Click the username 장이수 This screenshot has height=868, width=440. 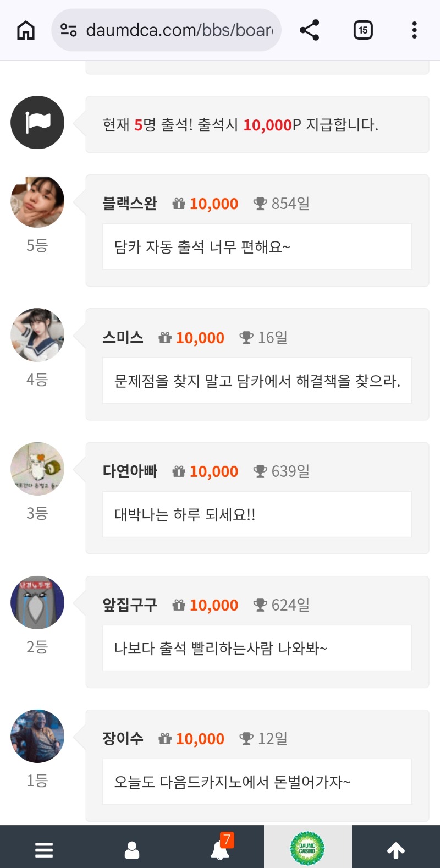click(123, 739)
